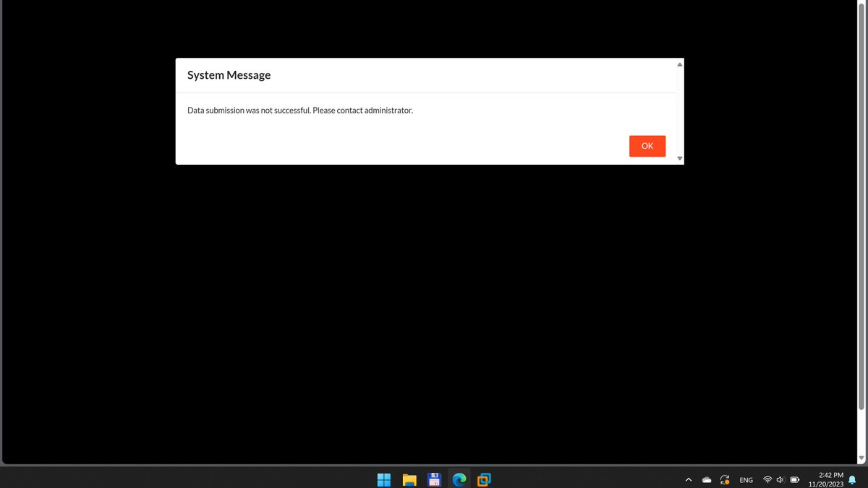Open Wi-Fi settings via the network icon
Screen dimensions: 868x488
(x=767, y=479)
